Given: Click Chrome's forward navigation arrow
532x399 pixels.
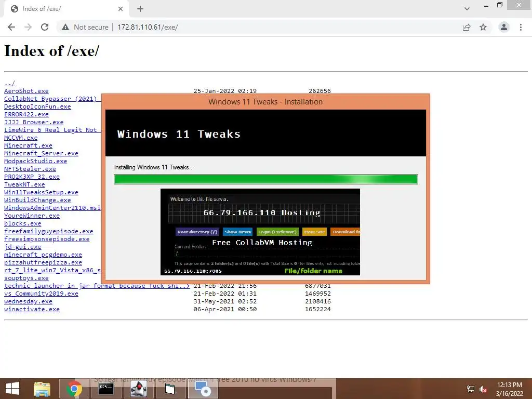Looking at the screenshot, I should pyautogui.click(x=28, y=27).
